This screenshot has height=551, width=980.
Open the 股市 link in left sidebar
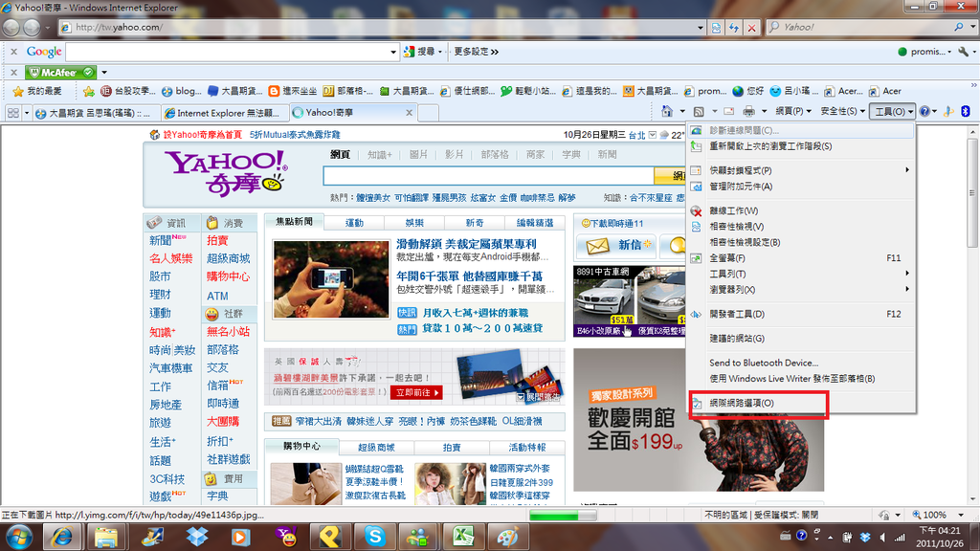point(160,276)
